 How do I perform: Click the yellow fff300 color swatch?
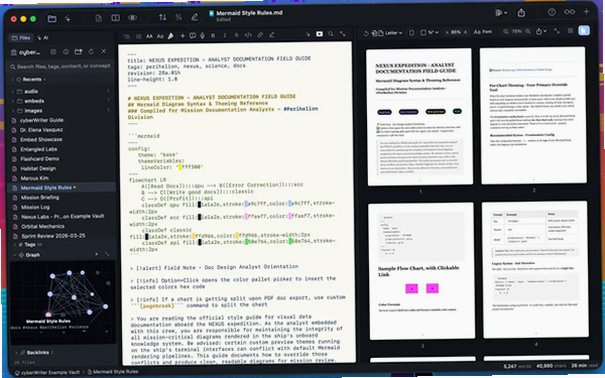point(180,167)
